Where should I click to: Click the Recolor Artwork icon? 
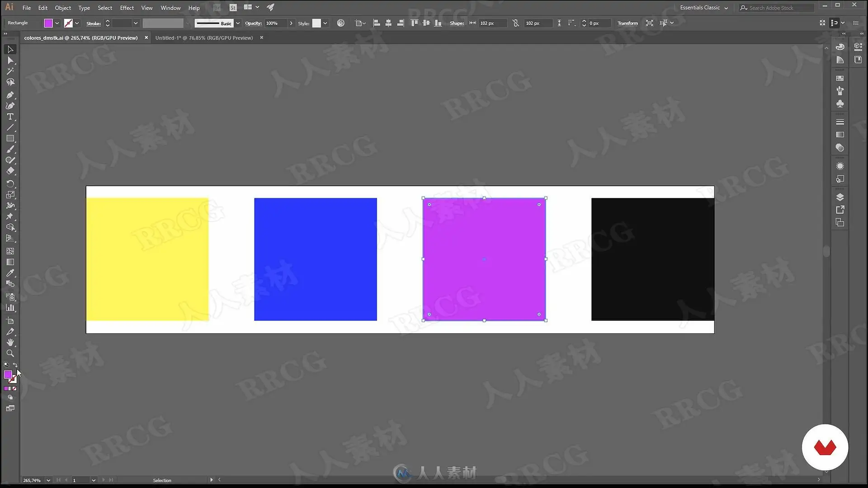(x=341, y=23)
